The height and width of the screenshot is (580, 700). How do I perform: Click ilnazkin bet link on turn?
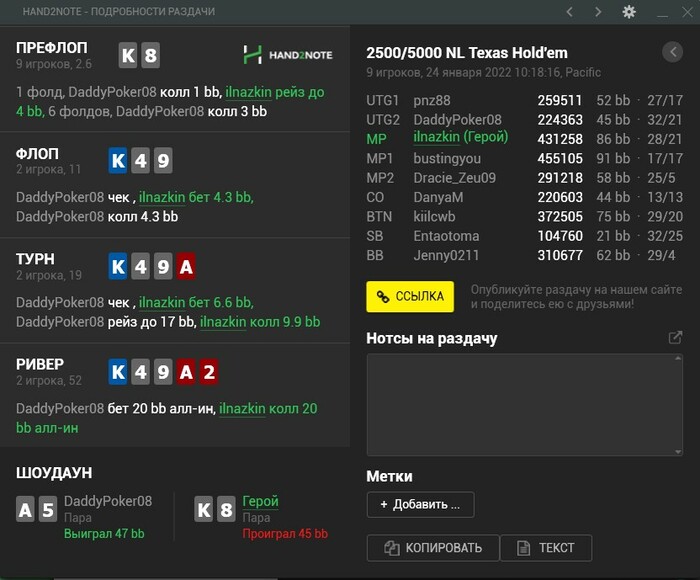click(162, 303)
